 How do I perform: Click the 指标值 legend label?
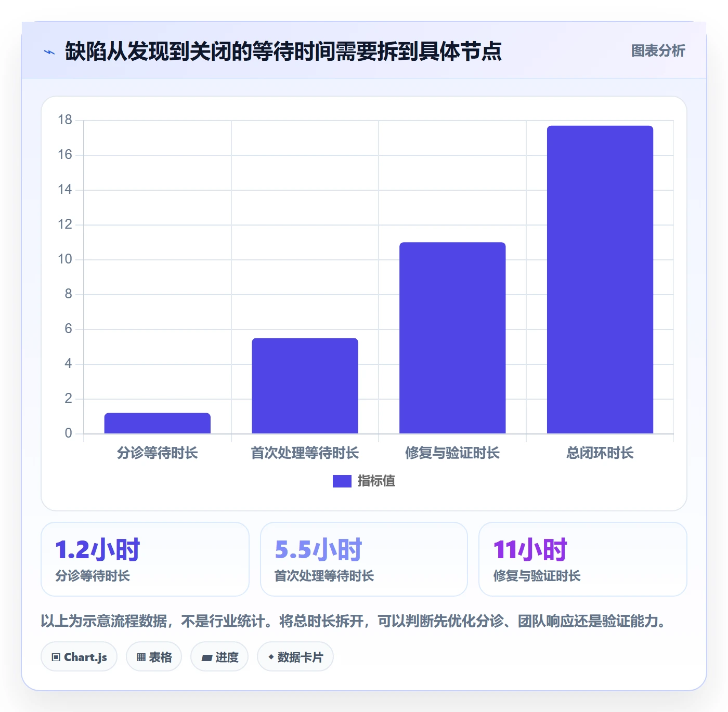point(376,481)
